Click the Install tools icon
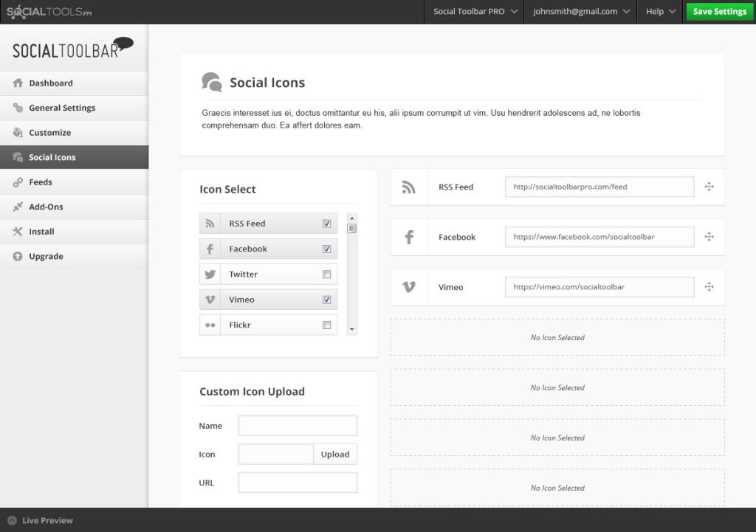This screenshot has width=756, height=532. click(x=18, y=231)
